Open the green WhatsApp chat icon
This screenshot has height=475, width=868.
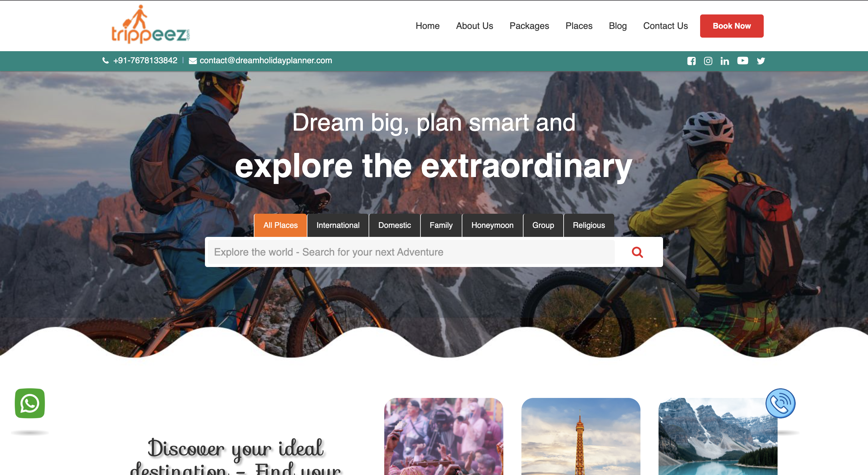point(30,403)
